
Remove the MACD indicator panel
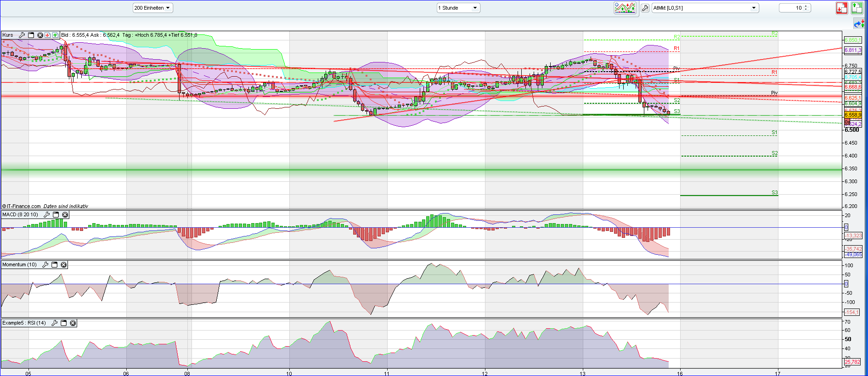(65, 214)
